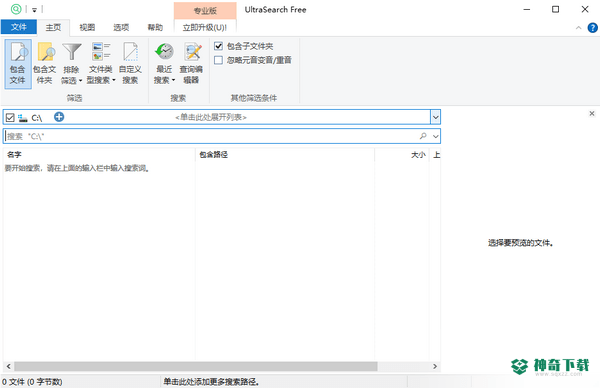Open the 立即升级(U)! tab

[x=205, y=28]
